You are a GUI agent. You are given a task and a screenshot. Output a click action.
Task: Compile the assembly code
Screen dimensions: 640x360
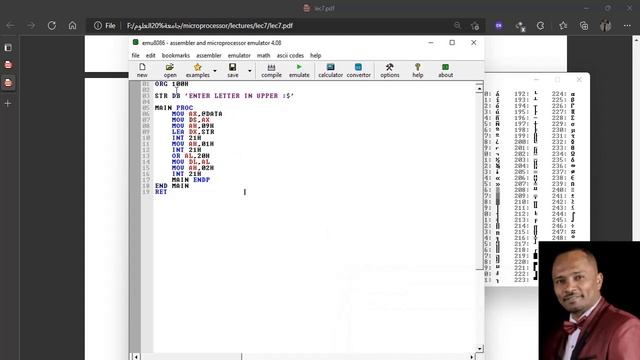click(x=271, y=70)
